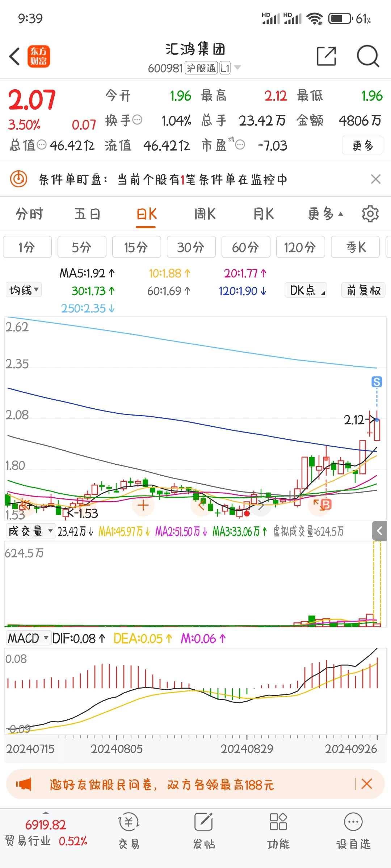Expand the side panel gray arrow
Screen dimensions: 391x868
(379, 531)
